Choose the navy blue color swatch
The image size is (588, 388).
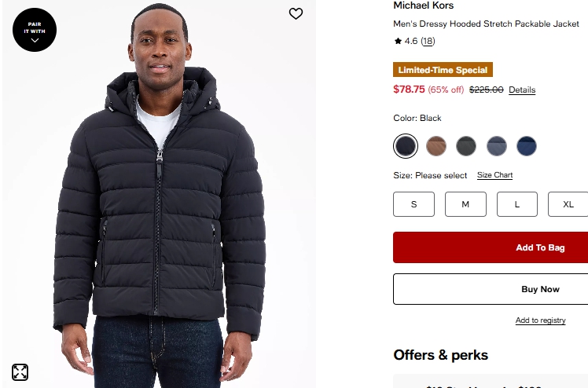coord(527,146)
